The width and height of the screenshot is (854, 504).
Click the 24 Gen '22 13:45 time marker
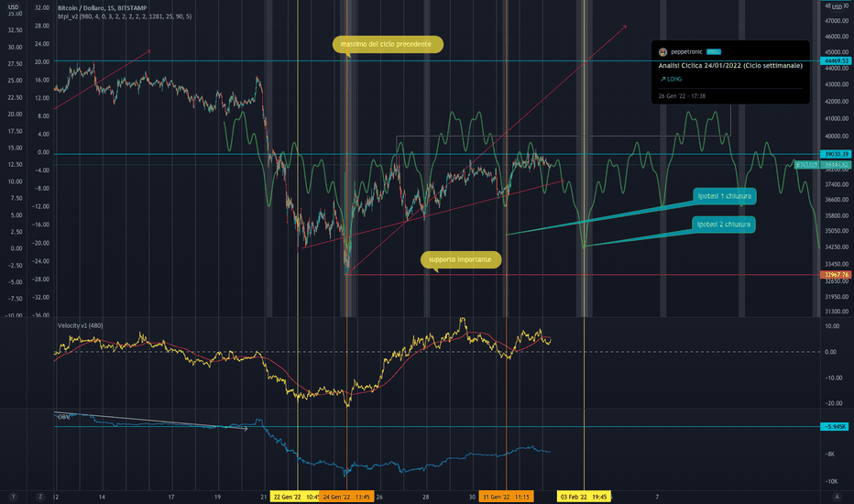tap(346, 497)
